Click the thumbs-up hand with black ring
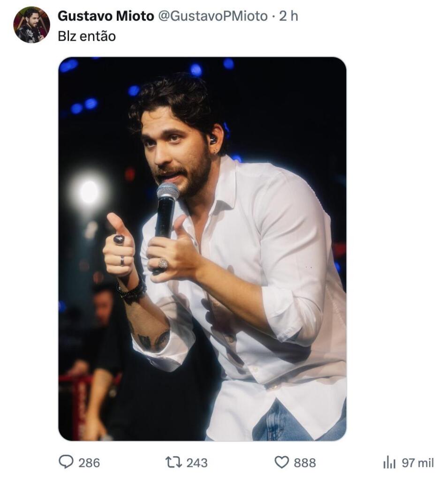This screenshot has width=448, height=480. (x=119, y=245)
